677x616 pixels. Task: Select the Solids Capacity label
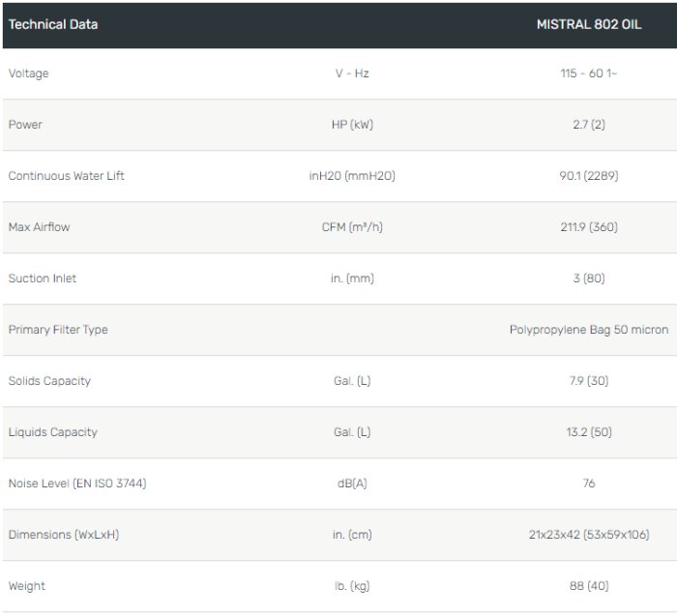point(49,381)
